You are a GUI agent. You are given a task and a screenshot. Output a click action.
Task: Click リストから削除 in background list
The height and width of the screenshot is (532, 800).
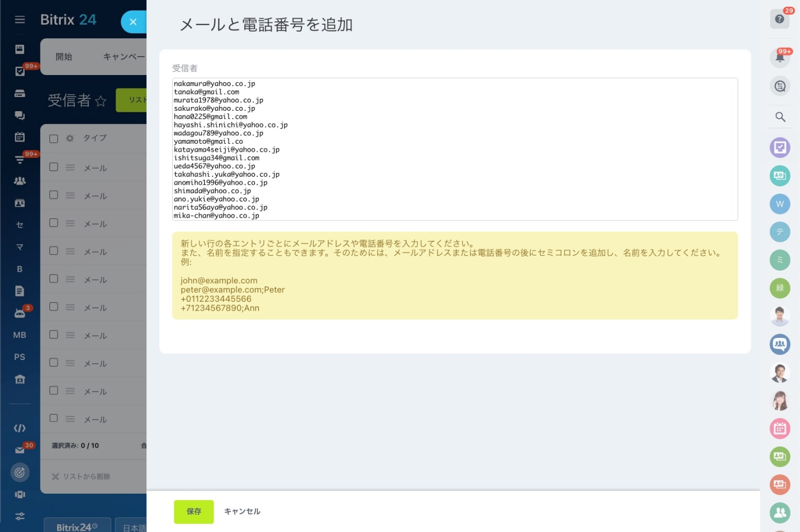[x=81, y=476]
